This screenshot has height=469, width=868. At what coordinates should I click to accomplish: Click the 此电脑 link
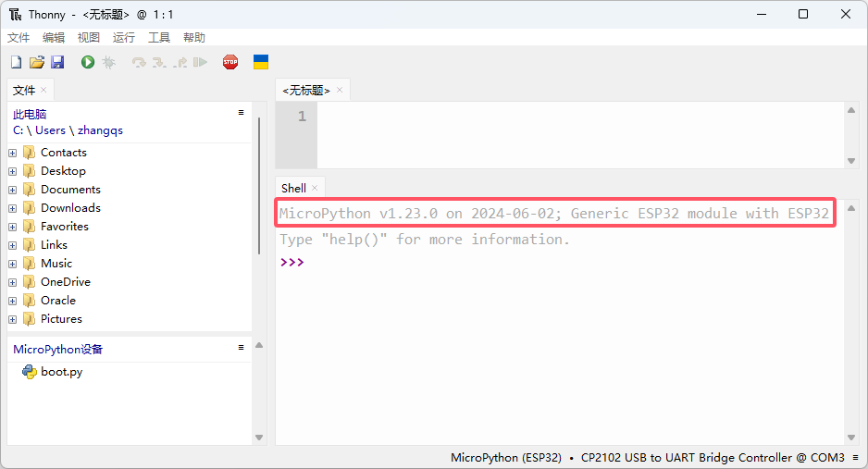click(30, 115)
